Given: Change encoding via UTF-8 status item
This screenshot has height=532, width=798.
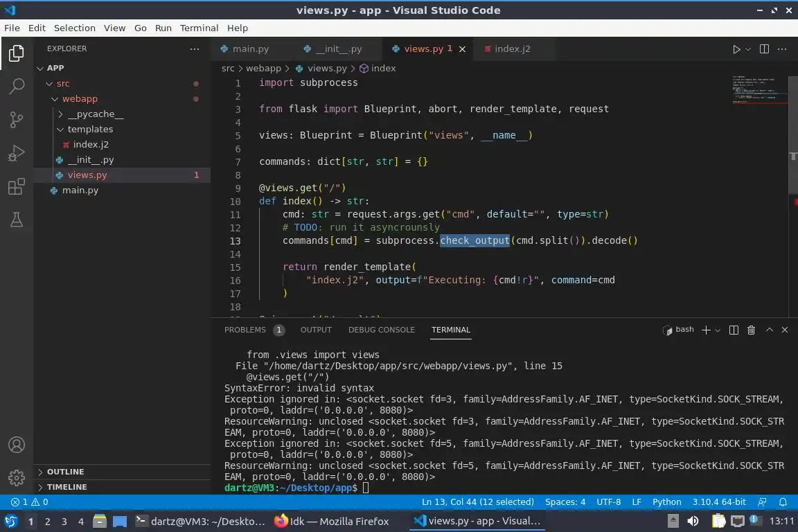Looking at the screenshot, I should click(608, 502).
